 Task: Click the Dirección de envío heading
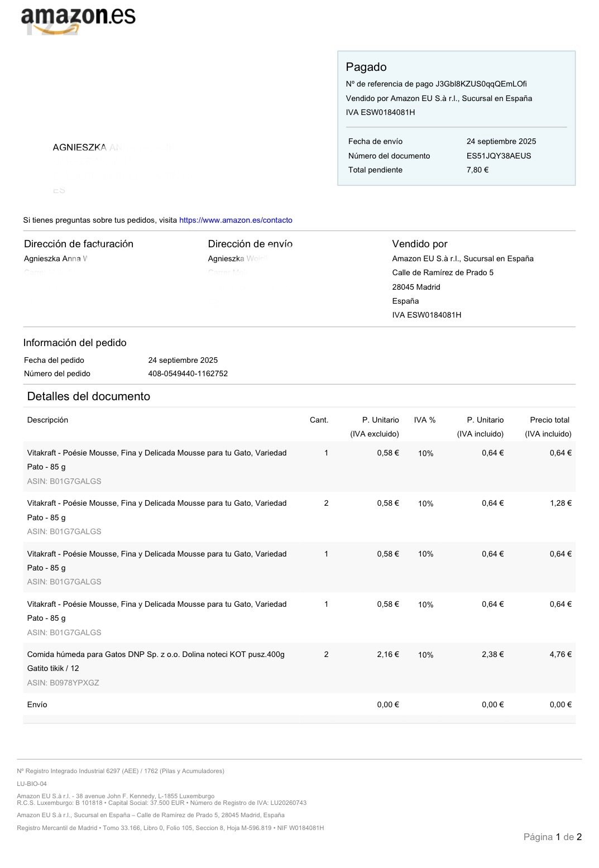[x=250, y=244]
